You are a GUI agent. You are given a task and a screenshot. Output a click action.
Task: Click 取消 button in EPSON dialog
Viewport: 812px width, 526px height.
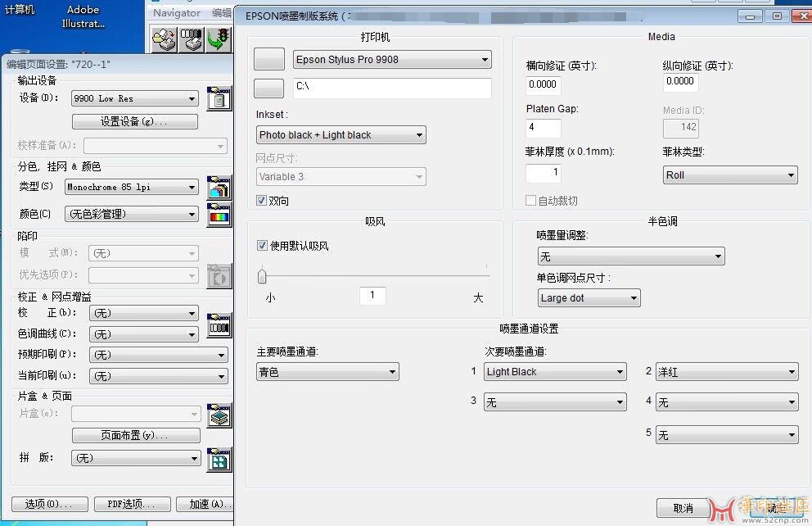tap(683, 508)
